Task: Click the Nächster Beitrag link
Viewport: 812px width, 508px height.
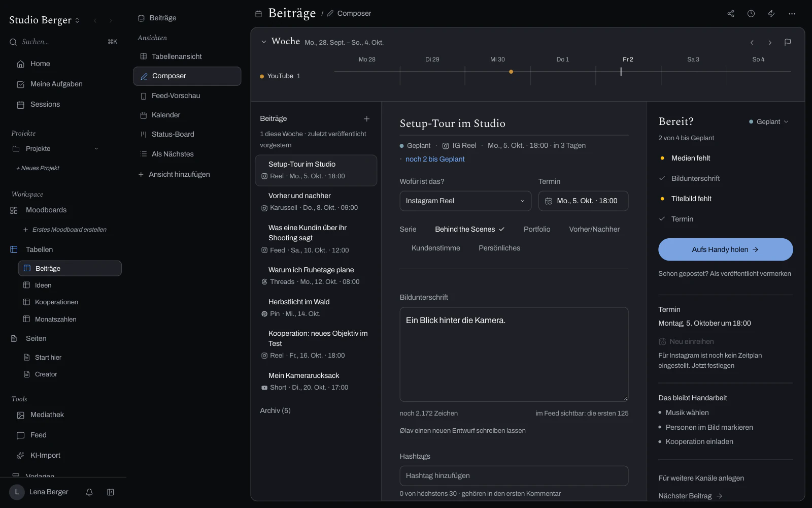Action: (x=690, y=496)
